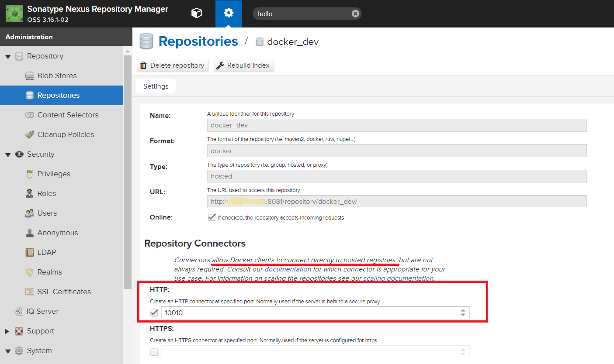Increase the HTTP port with spinner arrow

[463, 310]
